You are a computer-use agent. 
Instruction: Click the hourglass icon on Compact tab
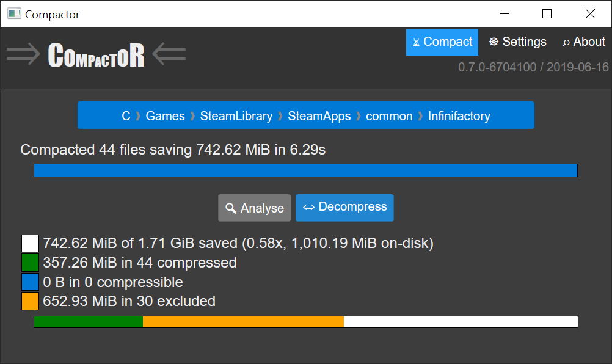point(416,42)
